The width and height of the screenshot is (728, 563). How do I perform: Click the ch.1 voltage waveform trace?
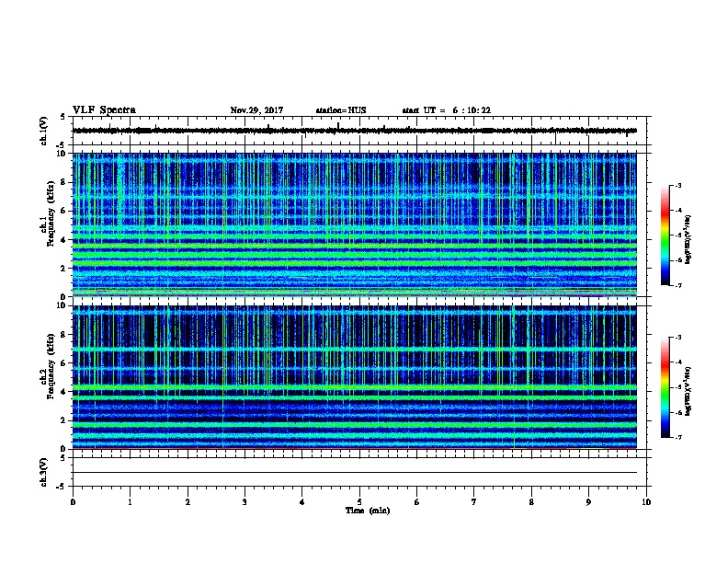355,131
